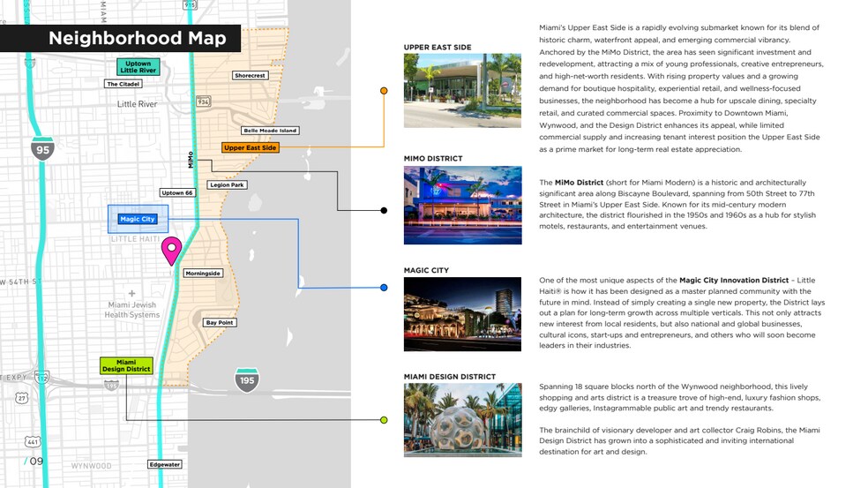Open the Magic City night photo
Screen dimensions: 868x488
(462, 314)
